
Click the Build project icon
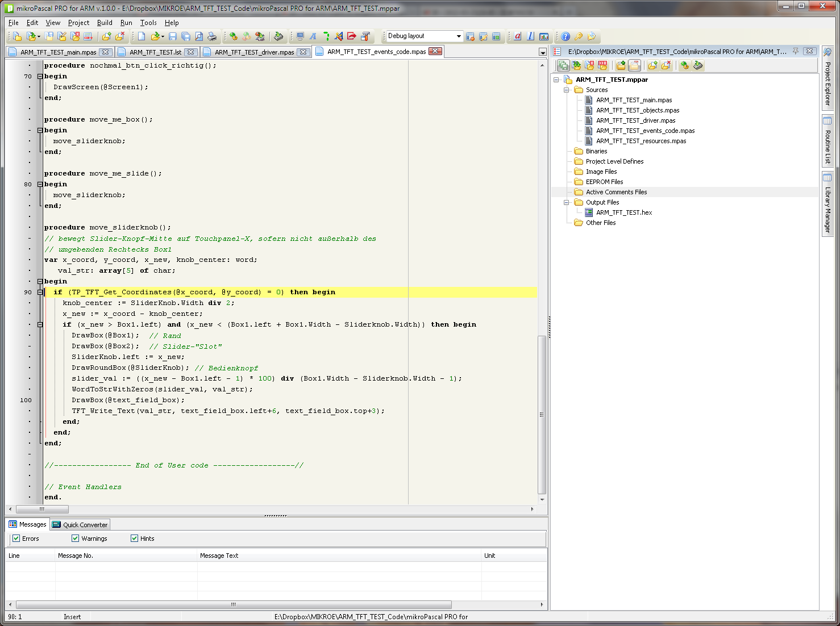coord(233,36)
